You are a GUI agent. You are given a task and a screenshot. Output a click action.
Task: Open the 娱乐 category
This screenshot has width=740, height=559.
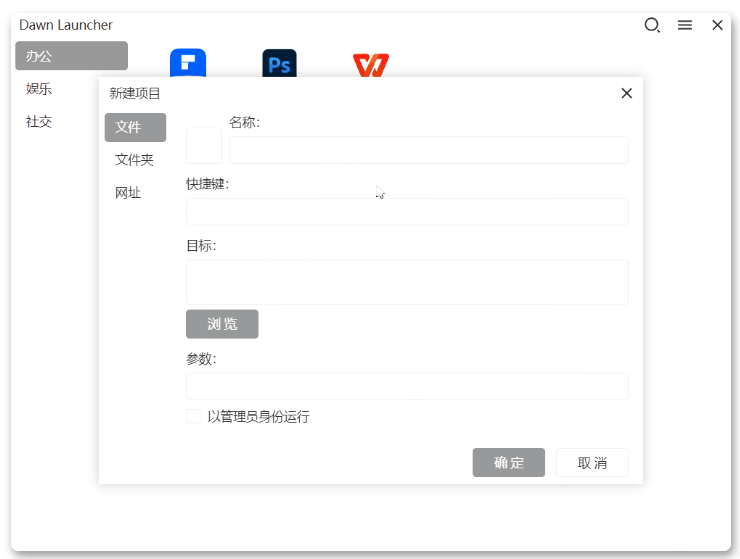[40, 89]
